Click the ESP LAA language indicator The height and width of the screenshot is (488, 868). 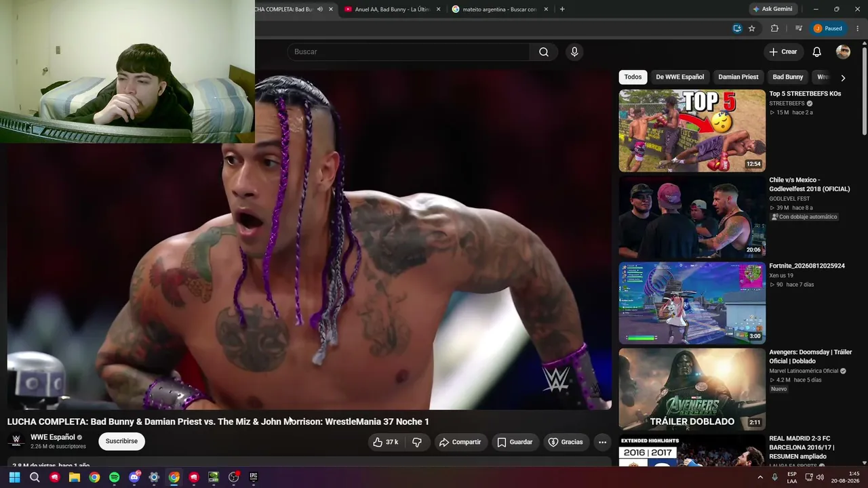pyautogui.click(x=792, y=477)
